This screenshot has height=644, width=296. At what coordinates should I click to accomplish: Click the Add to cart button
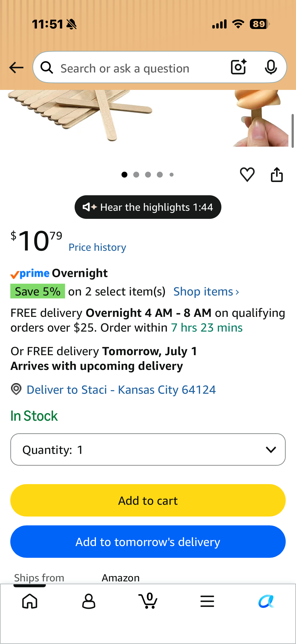(148, 501)
